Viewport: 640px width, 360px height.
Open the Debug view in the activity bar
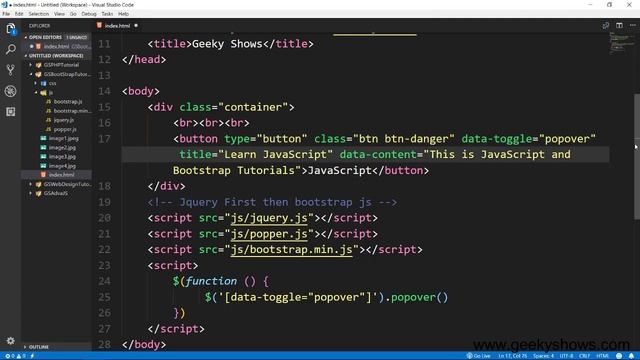click(11, 91)
